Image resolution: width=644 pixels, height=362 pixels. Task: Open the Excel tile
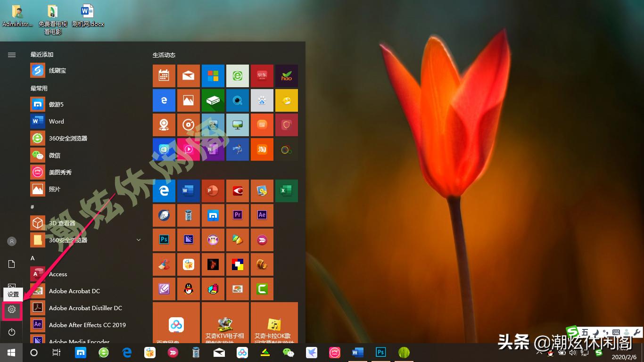coord(286,191)
